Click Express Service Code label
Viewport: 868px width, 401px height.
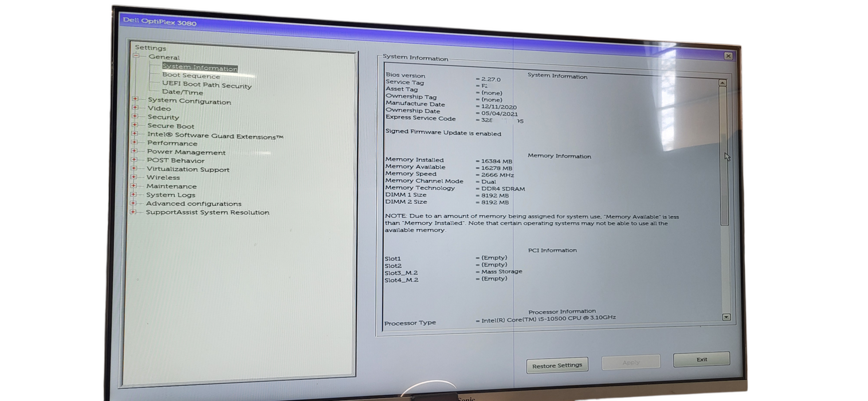click(421, 117)
